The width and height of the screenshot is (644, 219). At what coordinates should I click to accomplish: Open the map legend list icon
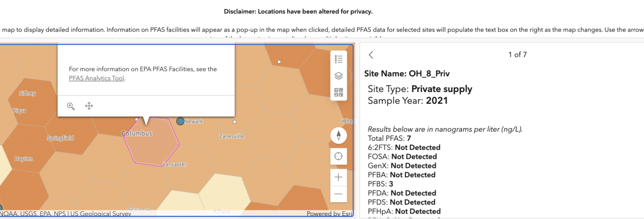338,59
